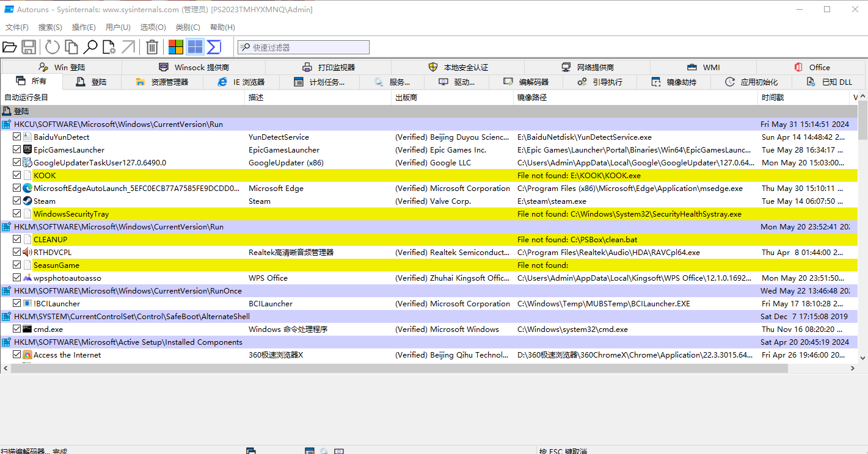
Task: Switch to the Office tab
Action: coord(812,67)
